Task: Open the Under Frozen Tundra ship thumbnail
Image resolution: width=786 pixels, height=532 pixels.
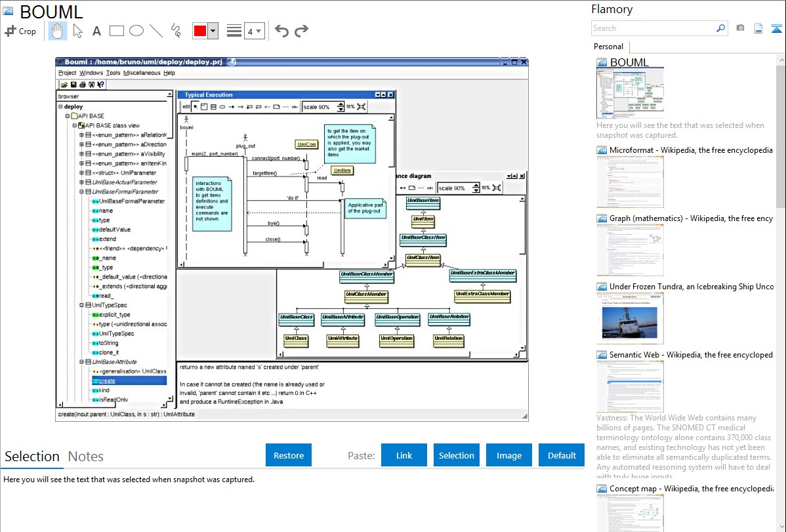Action: tap(630, 318)
